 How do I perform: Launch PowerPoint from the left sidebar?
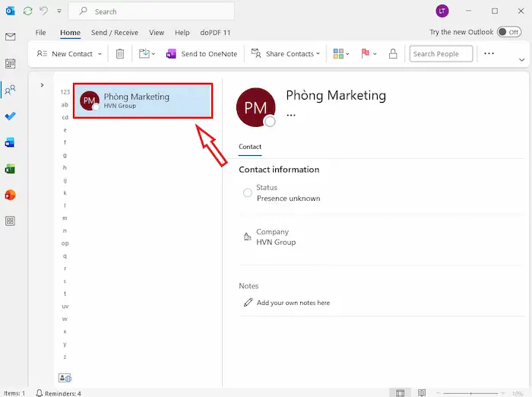10,195
